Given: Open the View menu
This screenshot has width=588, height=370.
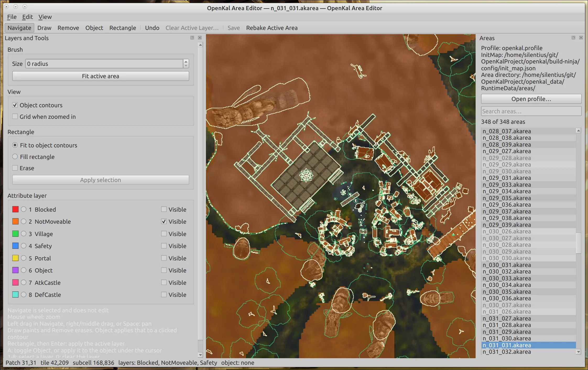Looking at the screenshot, I should (x=45, y=17).
